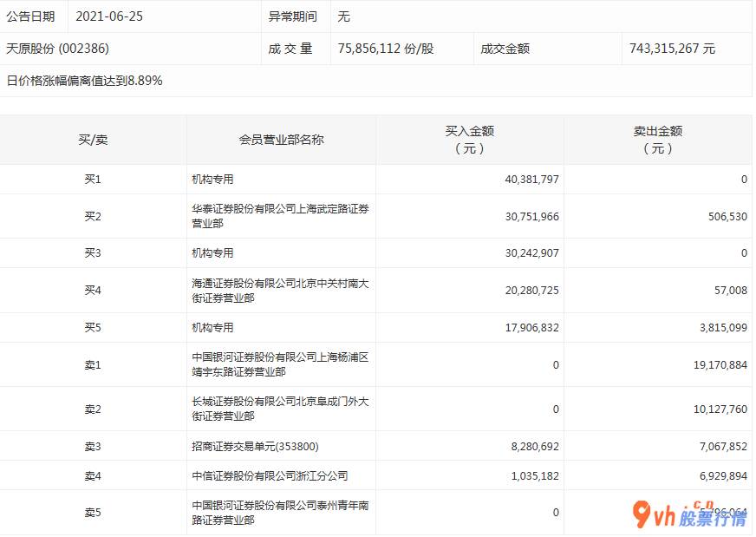Sort by the 买入金额 column header
The height and width of the screenshot is (537, 756).
point(469,140)
